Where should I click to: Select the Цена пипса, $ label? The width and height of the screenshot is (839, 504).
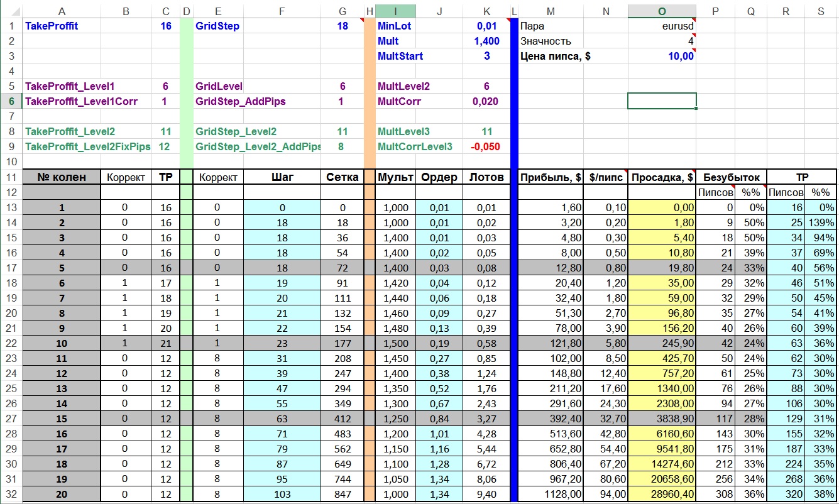pyautogui.click(x=556, y=57)
